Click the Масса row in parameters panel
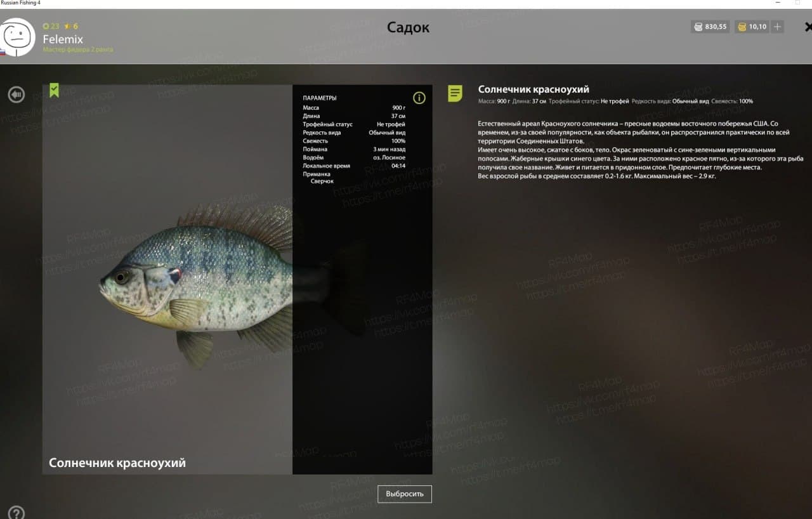The height and width of the screenshot is (519, 812). coord(354,108)
